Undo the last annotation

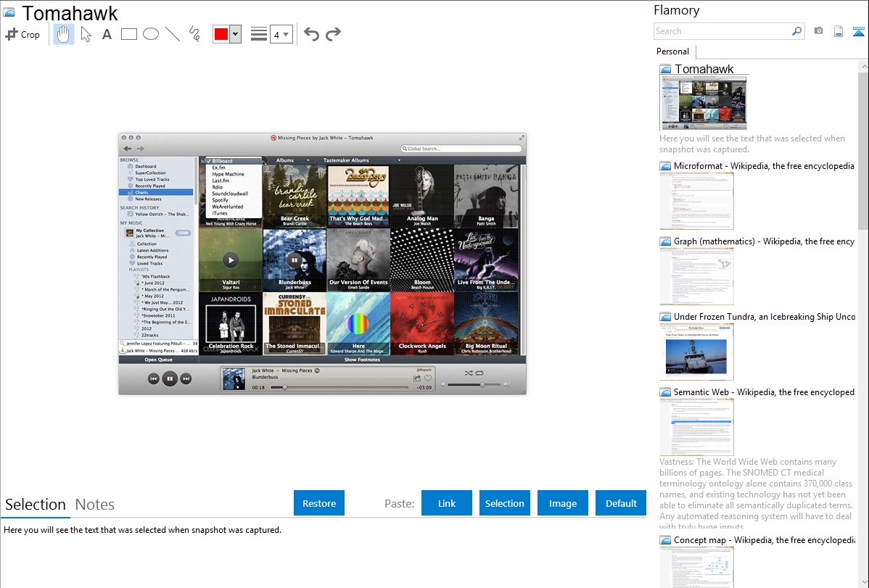click(311, 34)
